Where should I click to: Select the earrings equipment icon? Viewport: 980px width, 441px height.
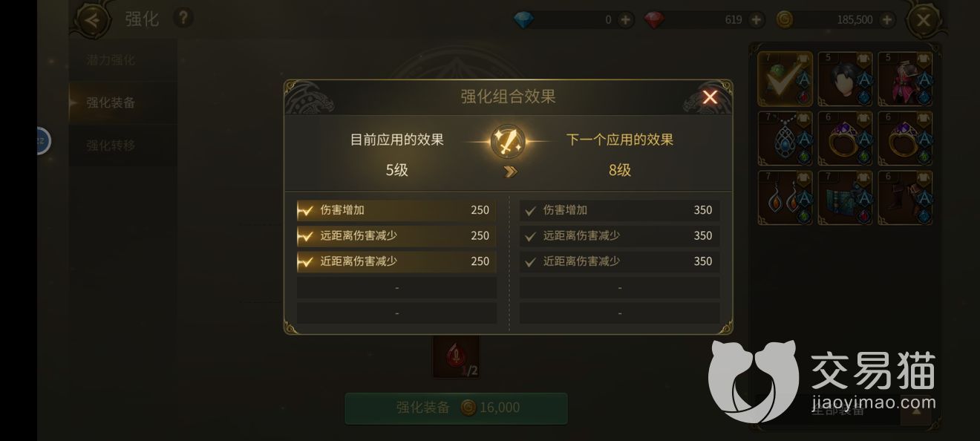(x=785, y=197)
